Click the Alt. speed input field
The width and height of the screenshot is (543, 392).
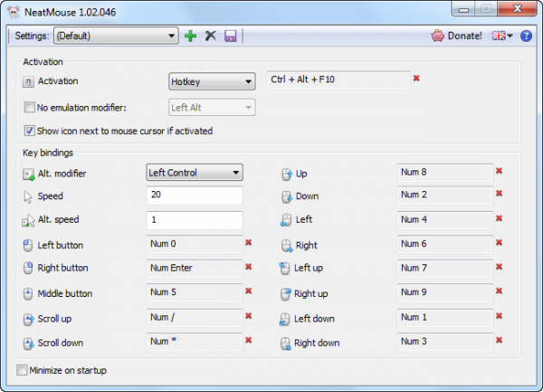[x=194, y=220]
